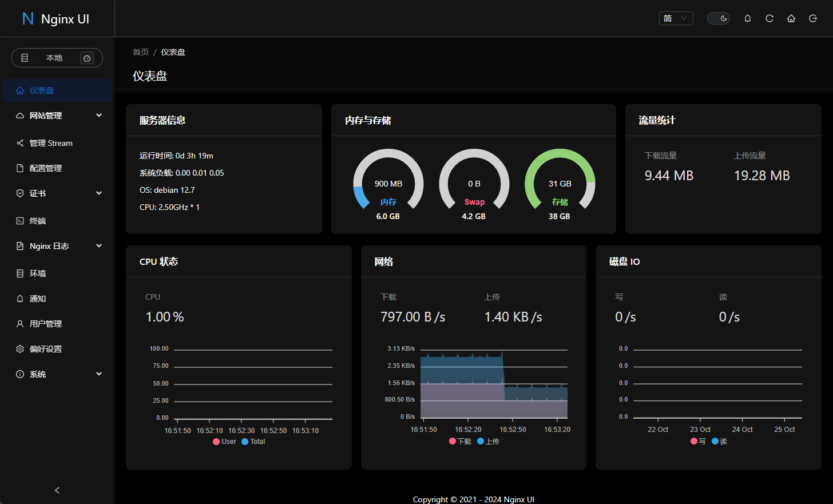The height and width of the screenshot is (504, 833).
Task: Click the 仪表盘 house icon in sidebar
Action: coord(20,90)
